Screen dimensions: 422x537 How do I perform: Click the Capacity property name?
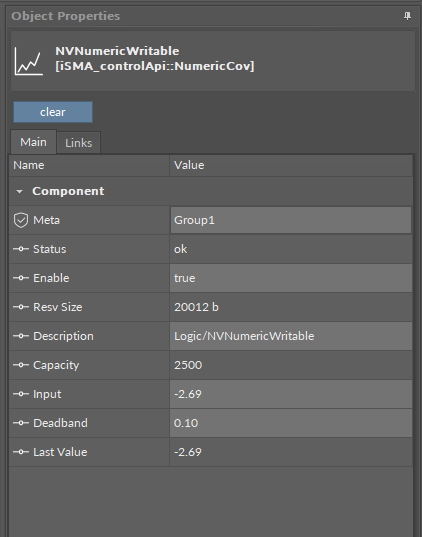click(56, 365)
